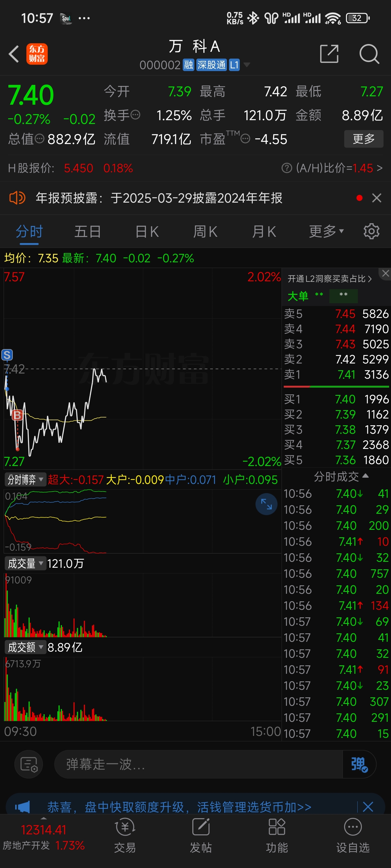Screen dimensions: 391x868
Task: Open chart settings gear icon
Action: tap(371, 231)
